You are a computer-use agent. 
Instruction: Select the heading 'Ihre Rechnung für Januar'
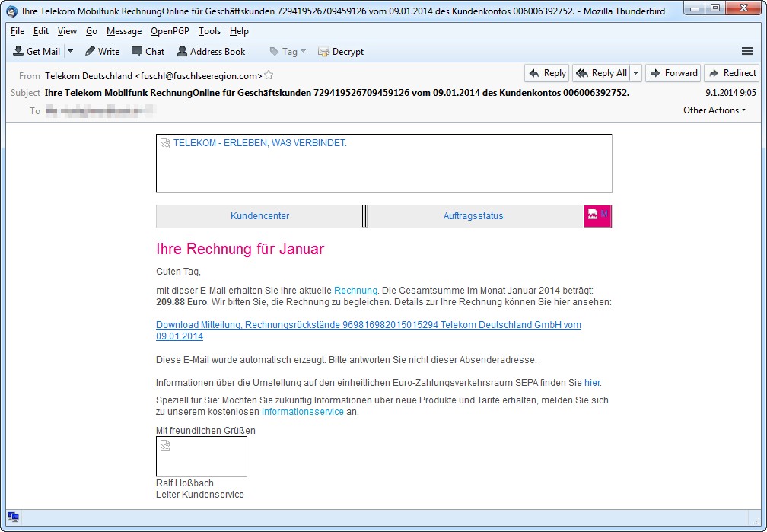(240, 249)
